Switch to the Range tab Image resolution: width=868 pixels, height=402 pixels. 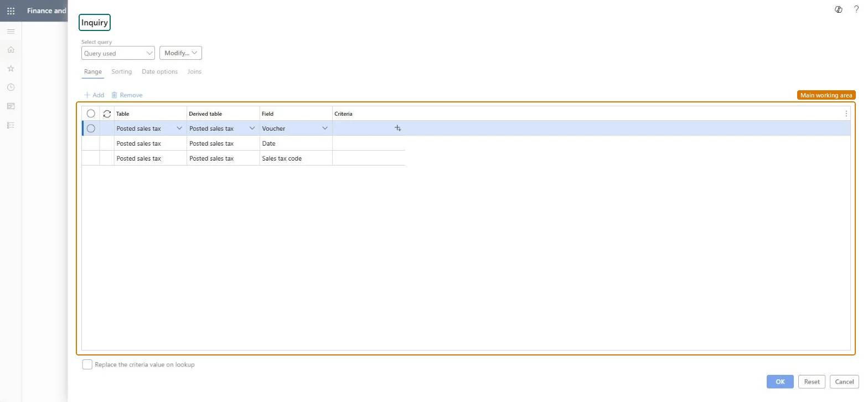[x=93, y=72]
